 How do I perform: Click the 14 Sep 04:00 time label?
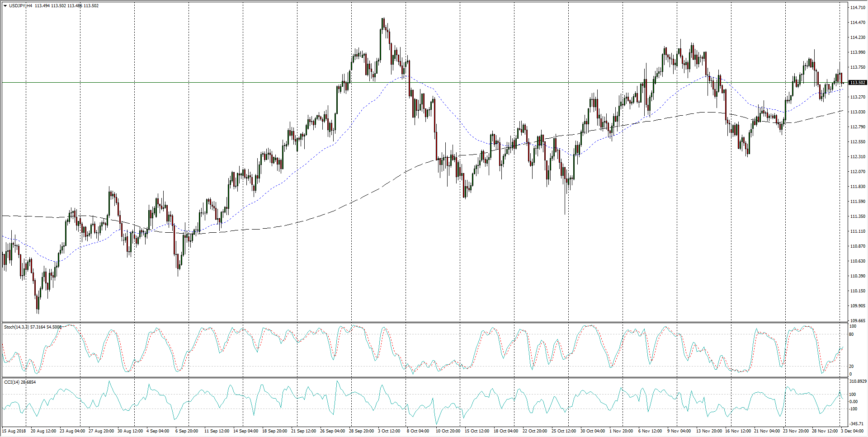pyautogui.click(x=246, y=431)
